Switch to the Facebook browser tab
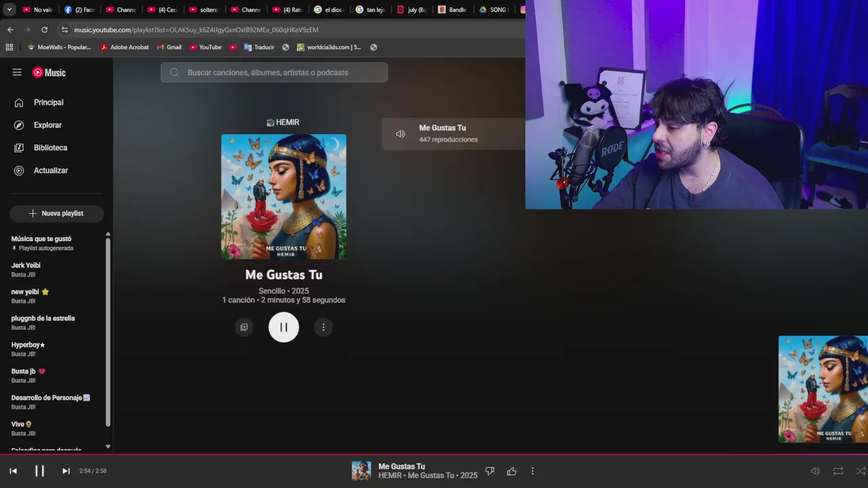868x488 pixels. point(79,9)
